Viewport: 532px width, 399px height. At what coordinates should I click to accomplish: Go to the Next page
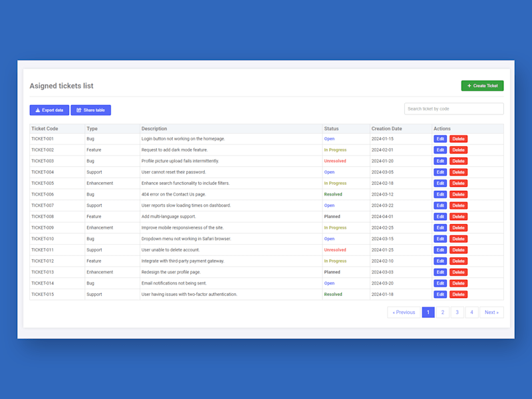click(x=491, y=313)
